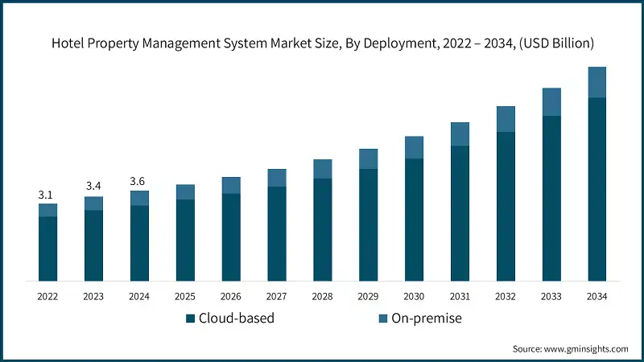Select the 2023 Cloud-based bar segment

point(93,246)
